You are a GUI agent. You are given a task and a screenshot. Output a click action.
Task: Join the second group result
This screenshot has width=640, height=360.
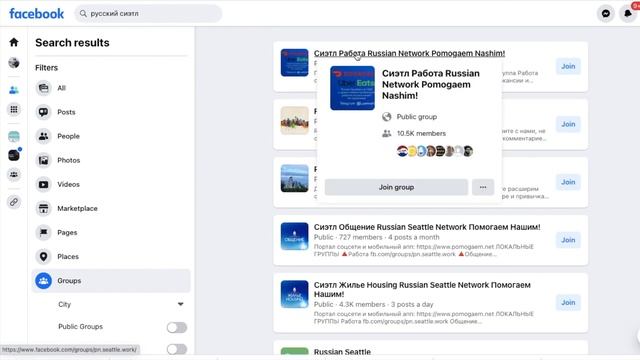tap(568, 124)
